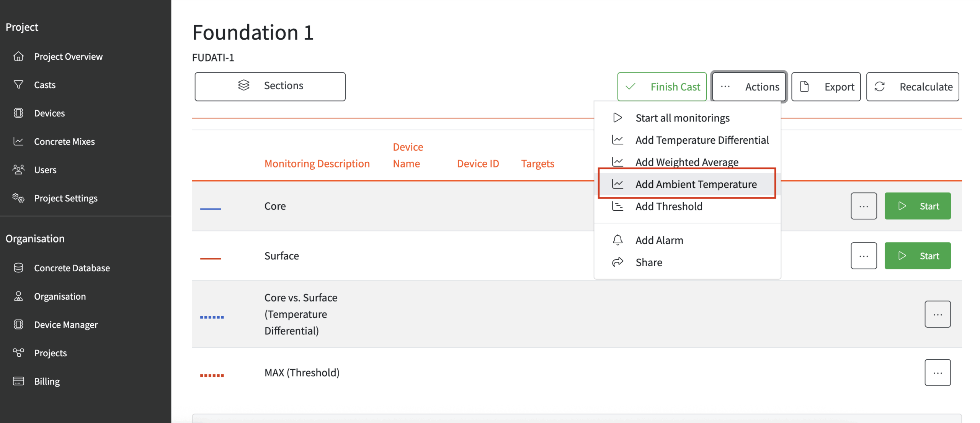980x423 pixels.
Task: Choose Start all monitorings
Action: click(x=682, y=118)
